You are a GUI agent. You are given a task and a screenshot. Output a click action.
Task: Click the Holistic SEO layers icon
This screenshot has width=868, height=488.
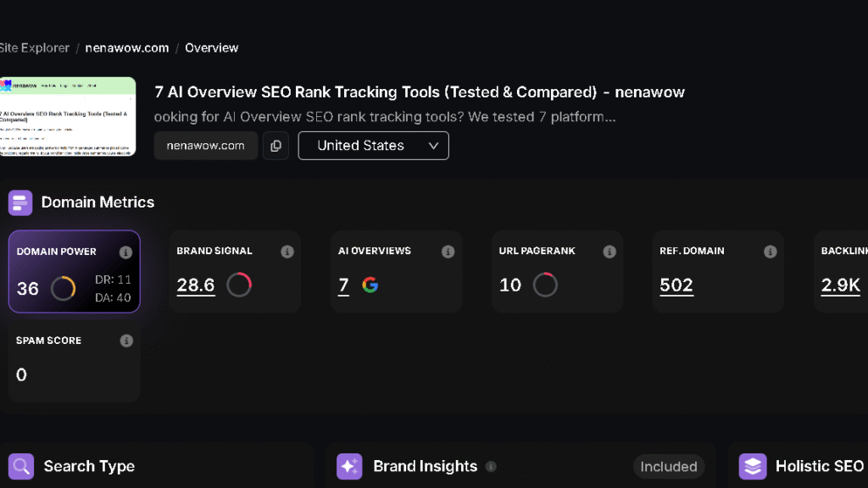click(753, 467)
